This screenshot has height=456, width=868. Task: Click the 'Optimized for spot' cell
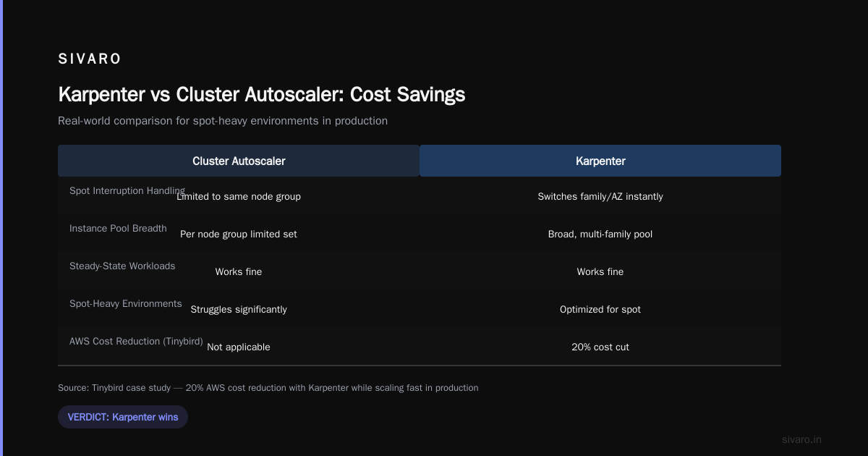[600, 309]
